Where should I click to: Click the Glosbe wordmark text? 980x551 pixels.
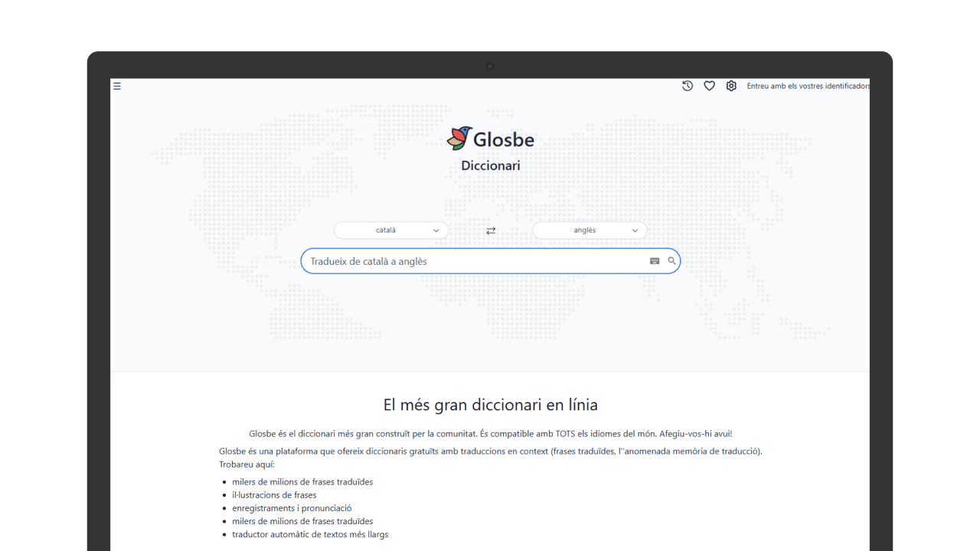[503, 140]
